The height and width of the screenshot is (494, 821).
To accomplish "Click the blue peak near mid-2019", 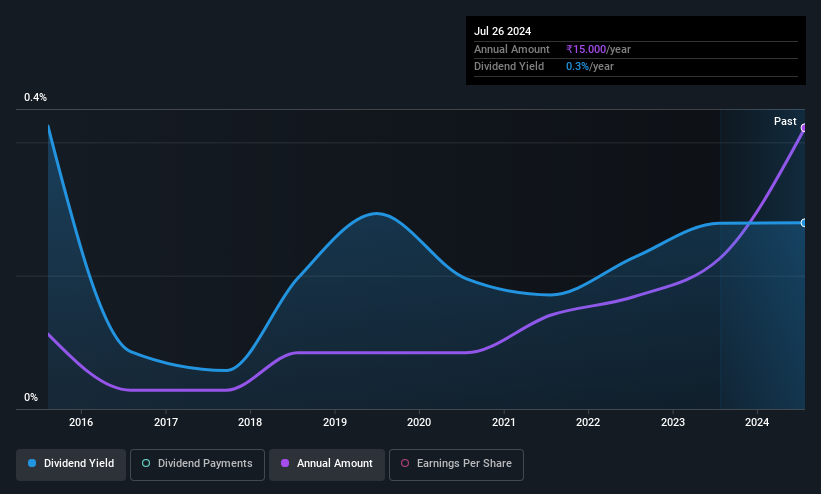I will 376,213.
